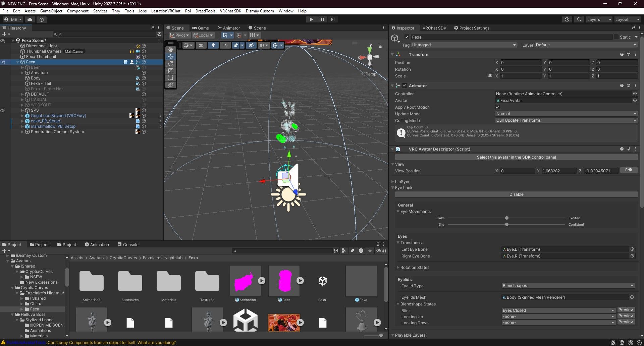
Task: Open the Component menu
Action: 78,11
